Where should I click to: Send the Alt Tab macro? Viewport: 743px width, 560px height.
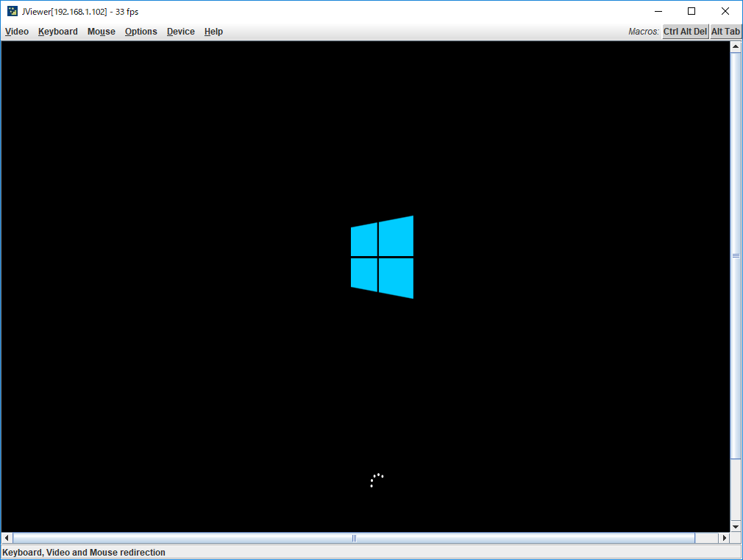click(x=725, y=32)
